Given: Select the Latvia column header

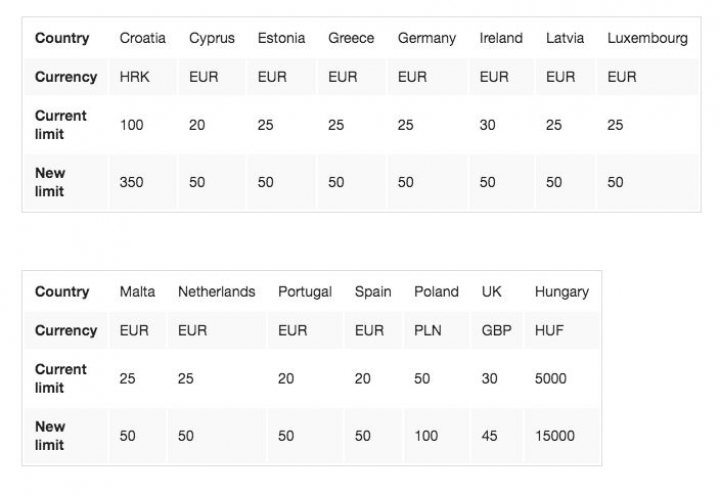Looking at the screenshot, I should pos(565,39).
